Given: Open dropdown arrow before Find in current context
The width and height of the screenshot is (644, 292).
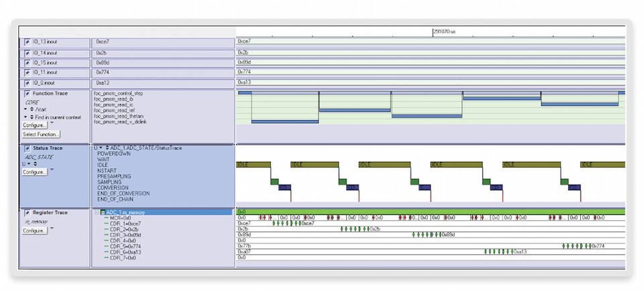Looking at the screenshot, I should coord(25,117).
